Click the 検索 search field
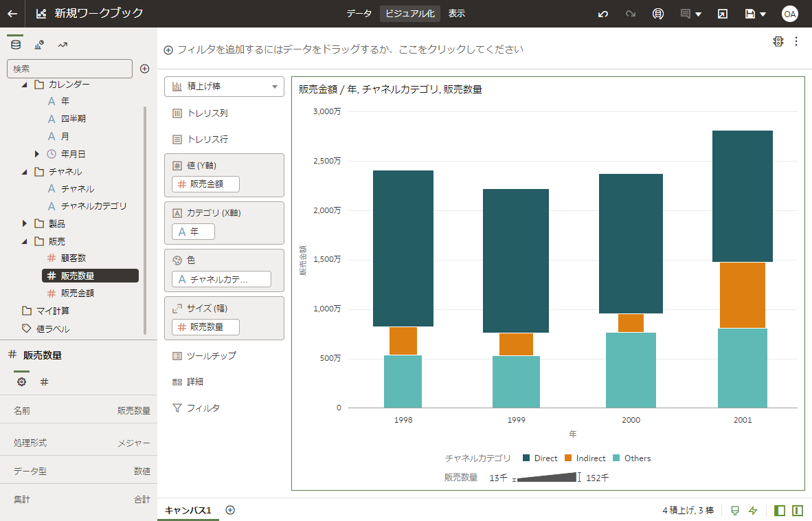The image size is (812, 521). pyautogui.click(x=69, y=68)
